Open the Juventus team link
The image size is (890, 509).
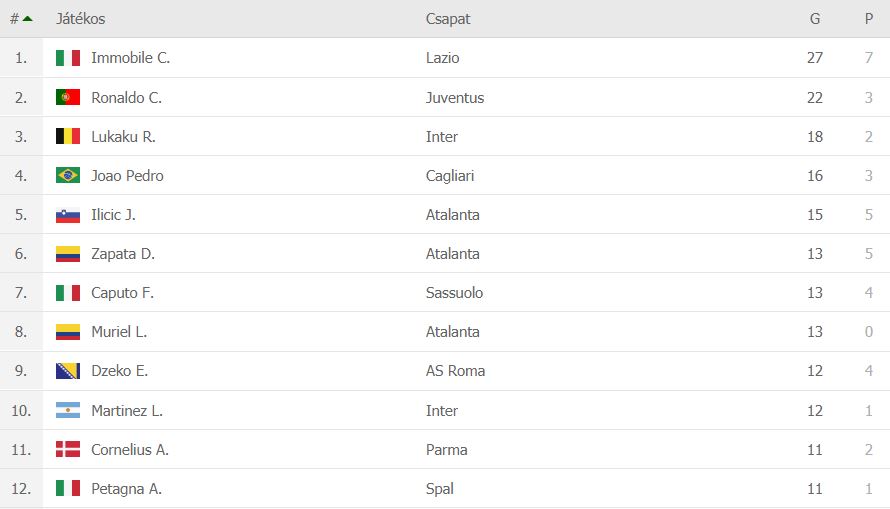click(x=455, y=98)
